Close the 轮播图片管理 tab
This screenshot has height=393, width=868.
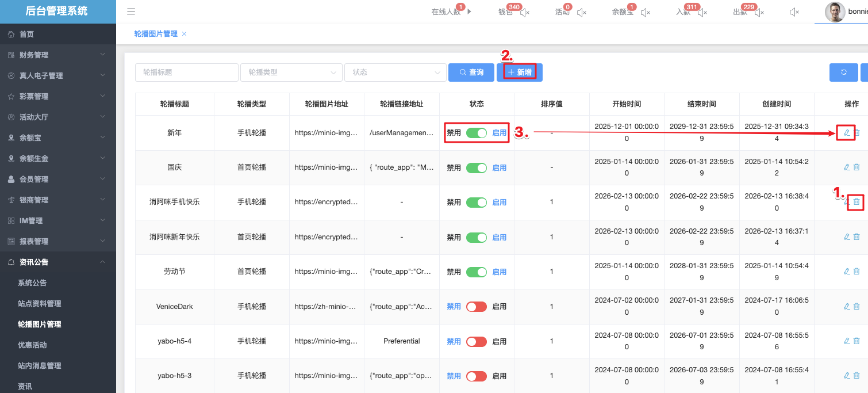(184, 34)
